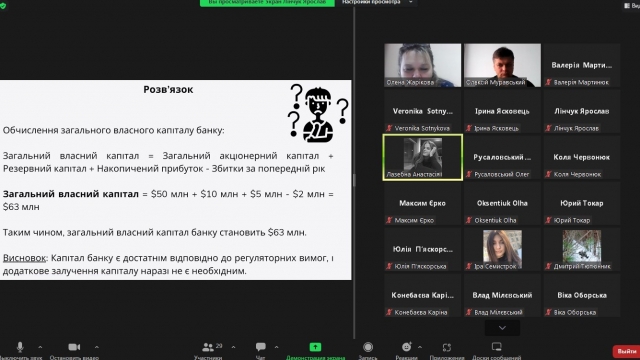
Task: Select Олена Жарікова video tile
Action: click(422, 65)
